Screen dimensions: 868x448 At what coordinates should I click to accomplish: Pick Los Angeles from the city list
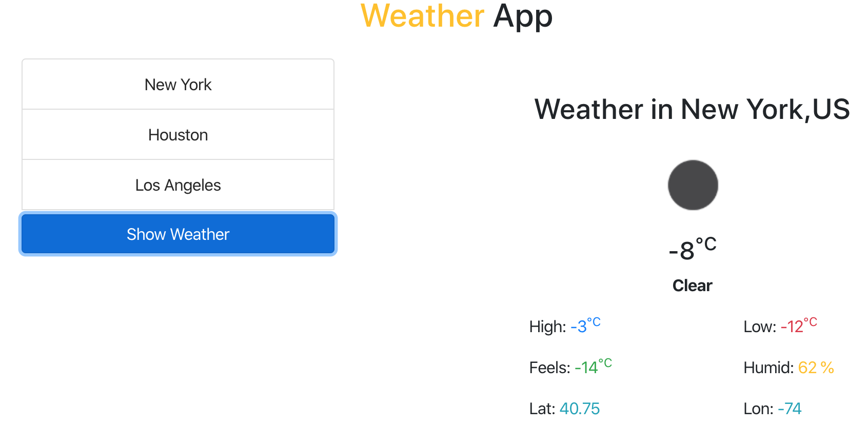coord(178,185)
